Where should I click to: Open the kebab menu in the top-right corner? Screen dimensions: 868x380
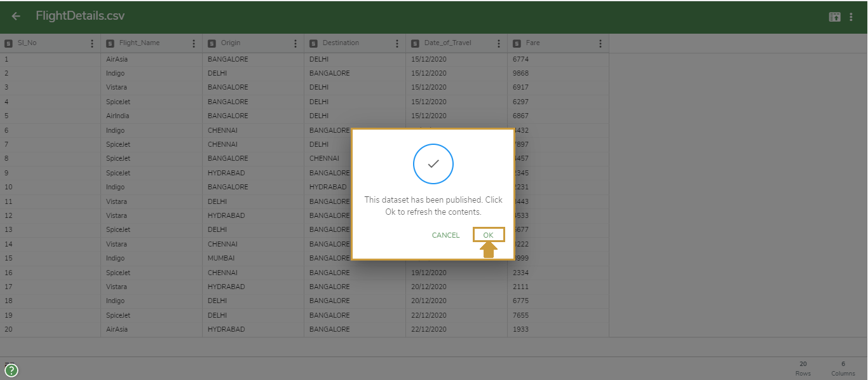click(x=851, y=17)
